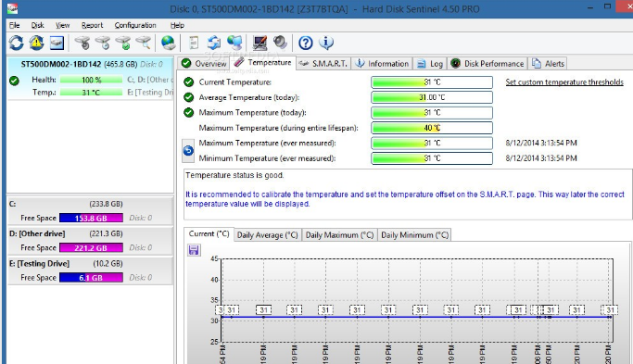This screenshot has width=633, height=364.
Task: Click the refresh disk information toolbar icon
Action: (x=16, y=43)
